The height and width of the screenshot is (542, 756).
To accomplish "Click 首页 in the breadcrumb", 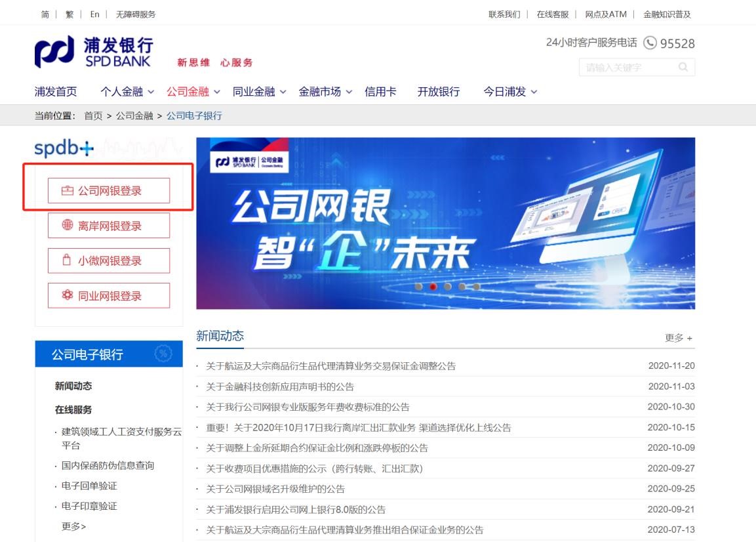I will [93, 116].
